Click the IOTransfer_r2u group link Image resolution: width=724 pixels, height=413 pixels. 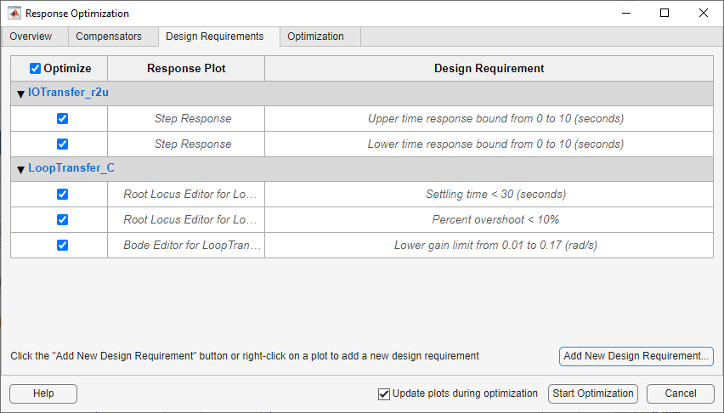(68, 92)
